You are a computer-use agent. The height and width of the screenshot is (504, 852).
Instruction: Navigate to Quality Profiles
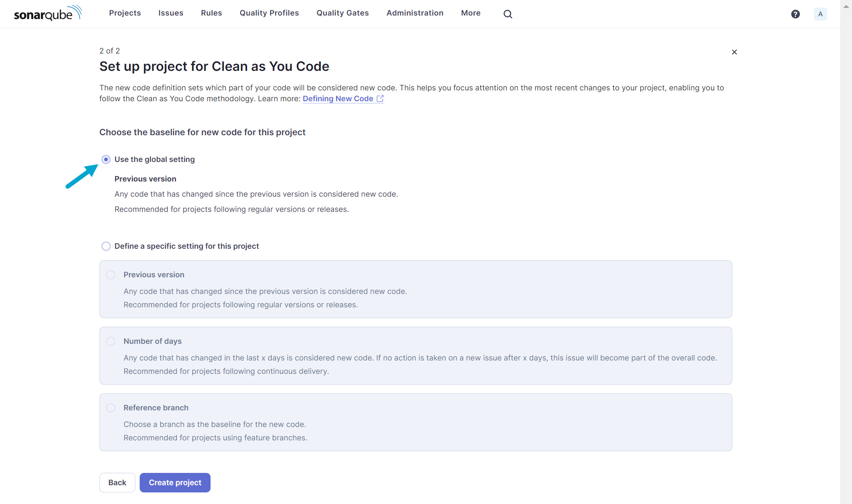[x=269, y=13]
